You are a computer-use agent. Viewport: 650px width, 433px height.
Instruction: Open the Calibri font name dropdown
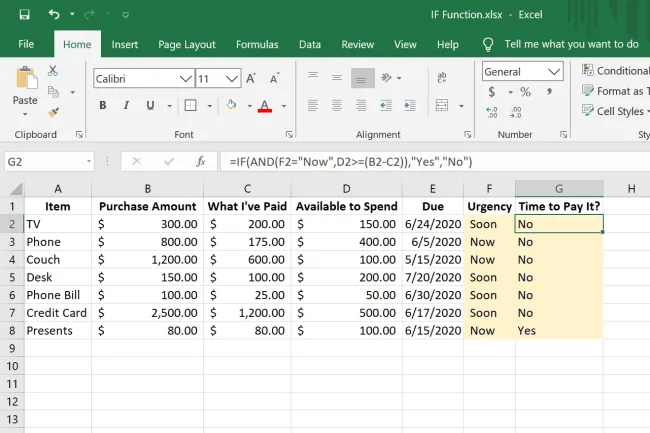(x=184, y=78)
